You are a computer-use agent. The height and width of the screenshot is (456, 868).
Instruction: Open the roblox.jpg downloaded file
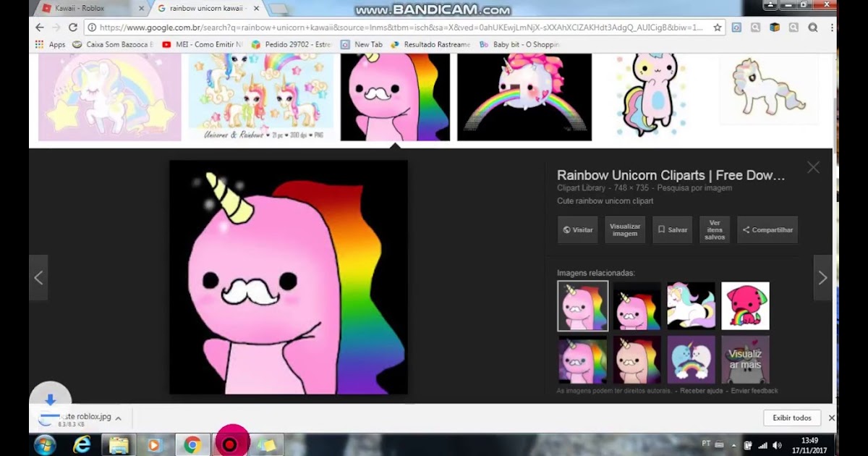coord(74,418)
